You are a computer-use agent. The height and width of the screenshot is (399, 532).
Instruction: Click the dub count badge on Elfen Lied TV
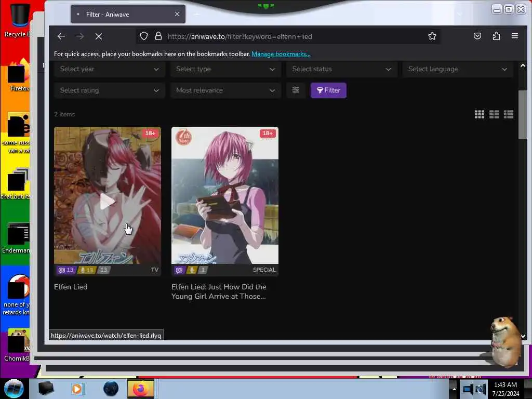pos(87,270)
